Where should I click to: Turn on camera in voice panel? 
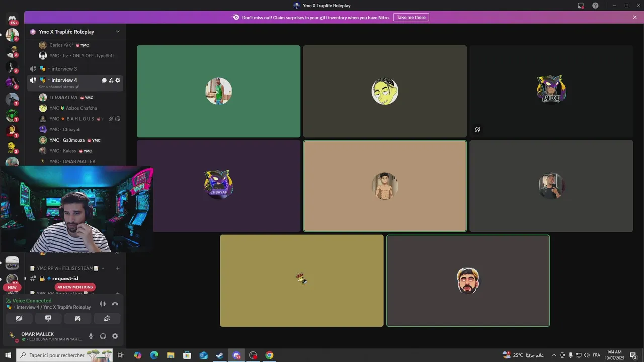(19, 318)
